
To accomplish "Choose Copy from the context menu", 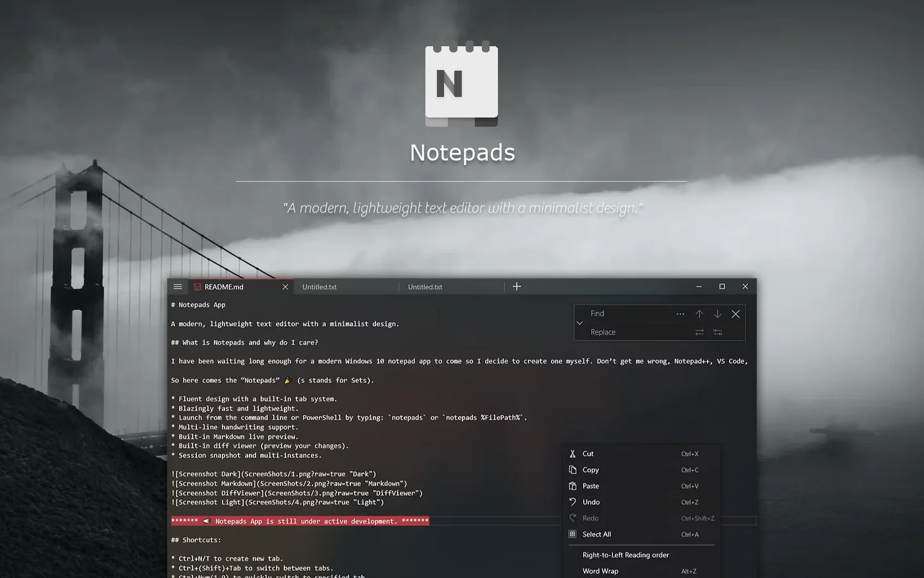I will [642, 470].
